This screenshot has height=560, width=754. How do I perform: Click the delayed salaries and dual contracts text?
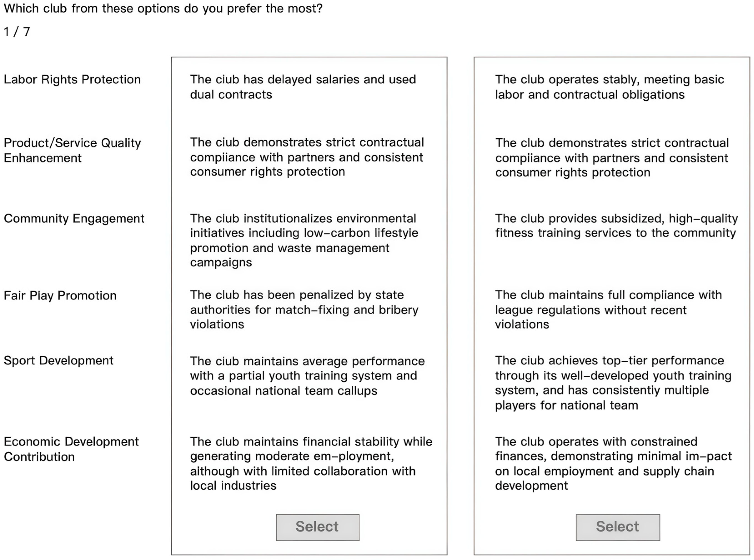303,87
